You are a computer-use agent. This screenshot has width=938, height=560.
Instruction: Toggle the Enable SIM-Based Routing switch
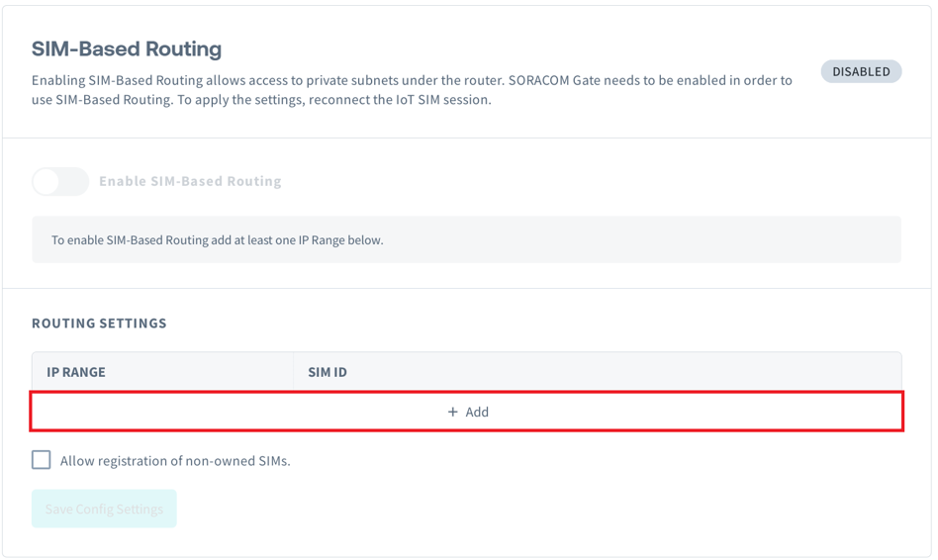[60, 181]
